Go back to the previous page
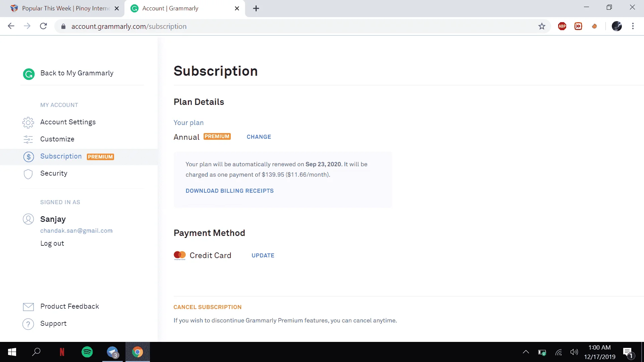The height and width of the screenshot is (362, 644). click(x=11, y=26)
